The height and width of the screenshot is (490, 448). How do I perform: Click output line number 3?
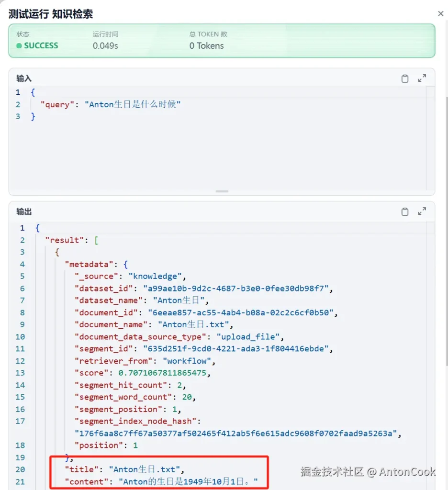(x=22, y=252)
